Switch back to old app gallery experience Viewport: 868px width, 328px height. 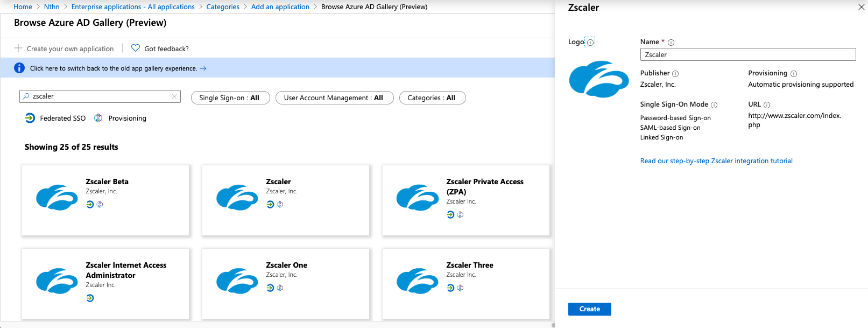114,68
